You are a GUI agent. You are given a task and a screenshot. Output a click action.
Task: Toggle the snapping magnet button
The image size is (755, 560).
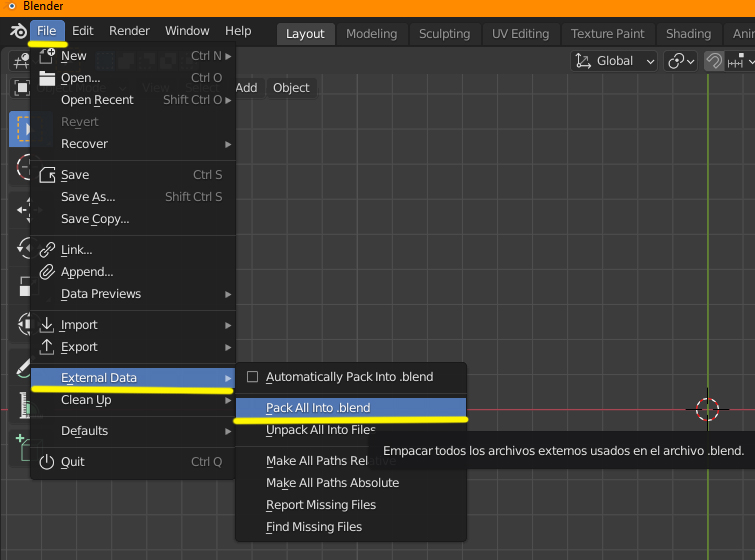pyautogui.click(x=714, y=61)
